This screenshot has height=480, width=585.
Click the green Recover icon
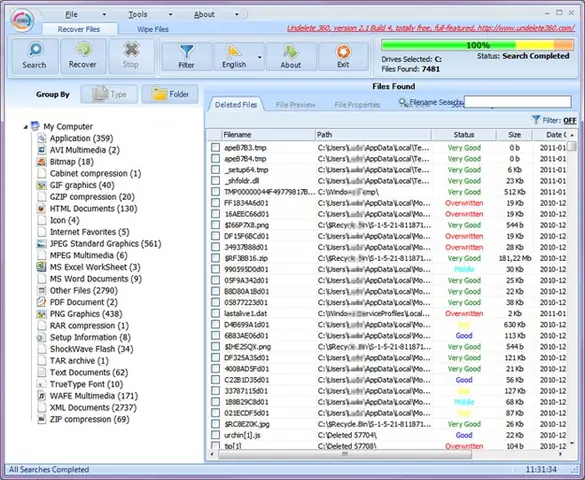[83, 50]
